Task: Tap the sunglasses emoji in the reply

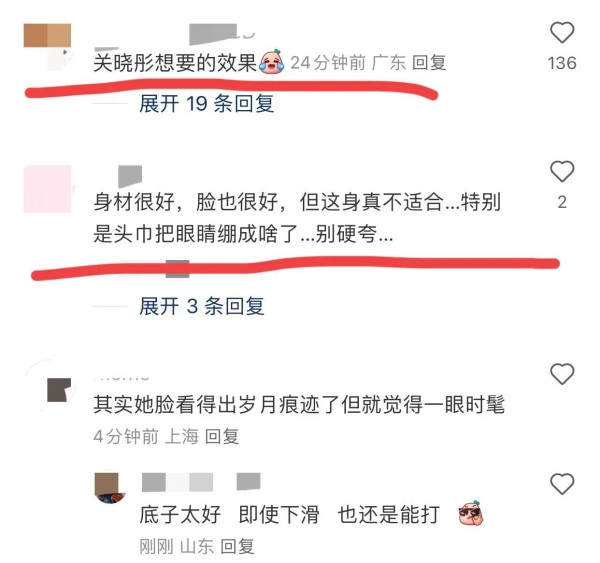Action: pos(471,513)
